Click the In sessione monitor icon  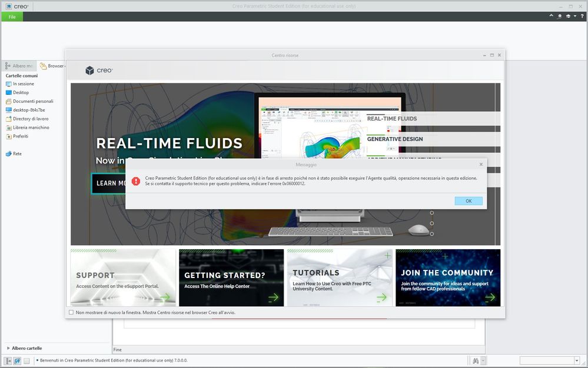click(9, 84)
